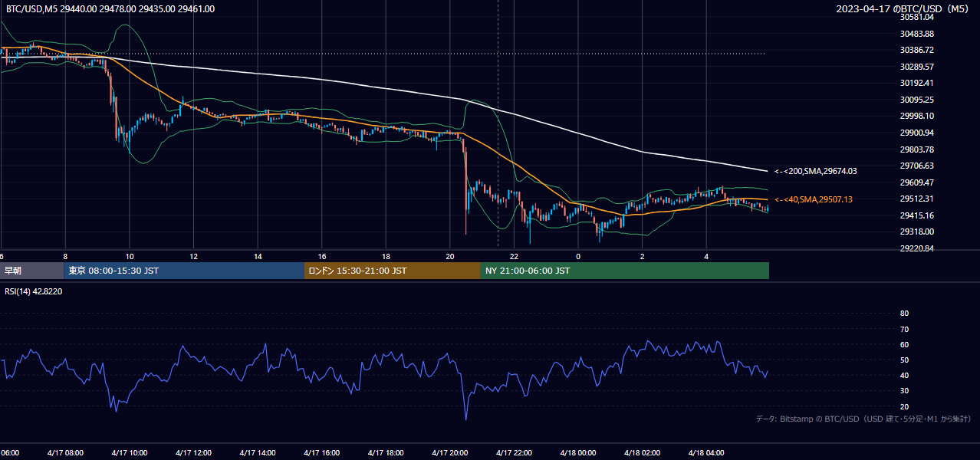Click price axis value 30386.72
980x460 pixels.
coord(916,50)
